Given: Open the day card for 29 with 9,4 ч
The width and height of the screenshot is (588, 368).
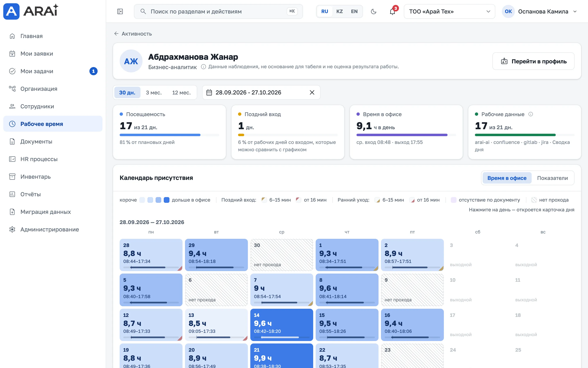Looking at the screenshot, I should click(216, 255).
